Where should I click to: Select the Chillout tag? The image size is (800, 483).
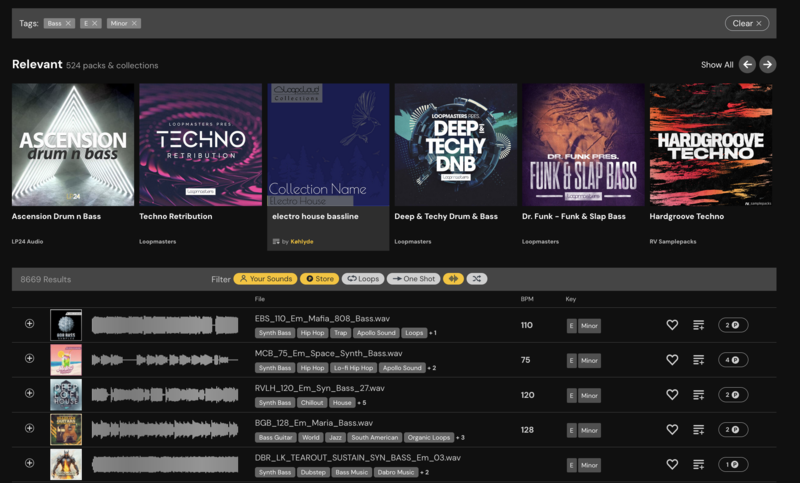coord(312,402)
